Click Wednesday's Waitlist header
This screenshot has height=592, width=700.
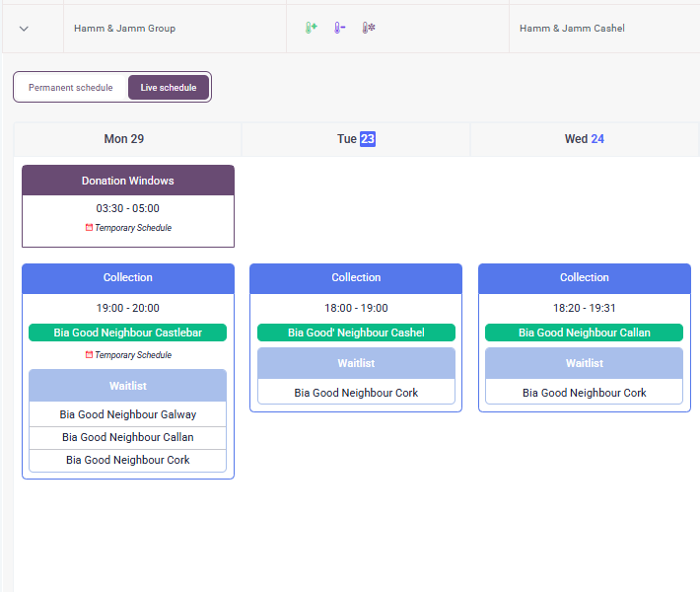(585, 363)
